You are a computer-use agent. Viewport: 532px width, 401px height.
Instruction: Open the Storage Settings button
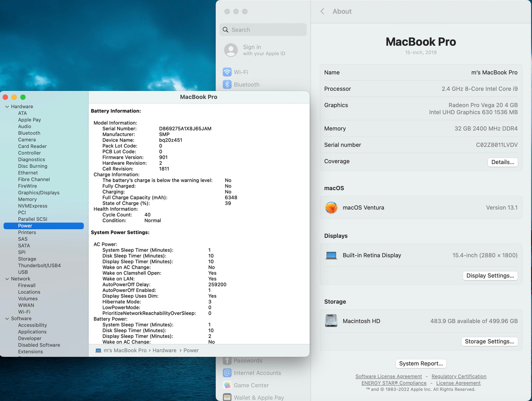click(x=489, y=342)
